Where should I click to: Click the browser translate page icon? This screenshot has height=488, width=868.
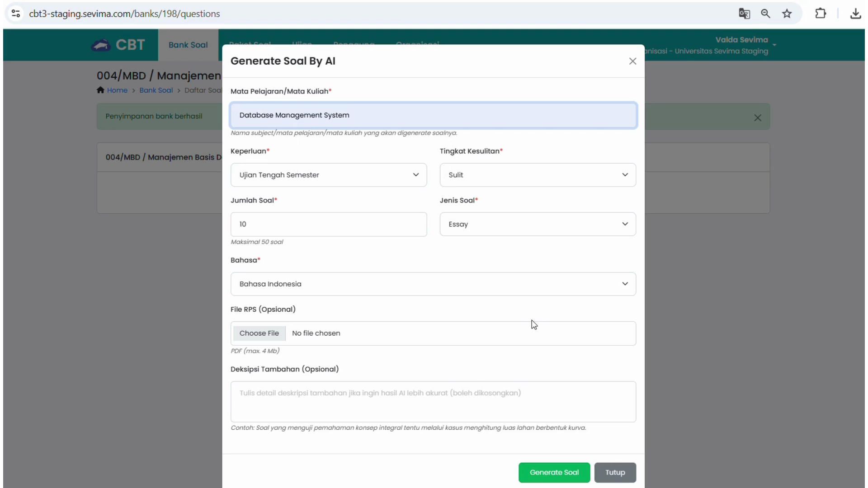tap(744, 14)
